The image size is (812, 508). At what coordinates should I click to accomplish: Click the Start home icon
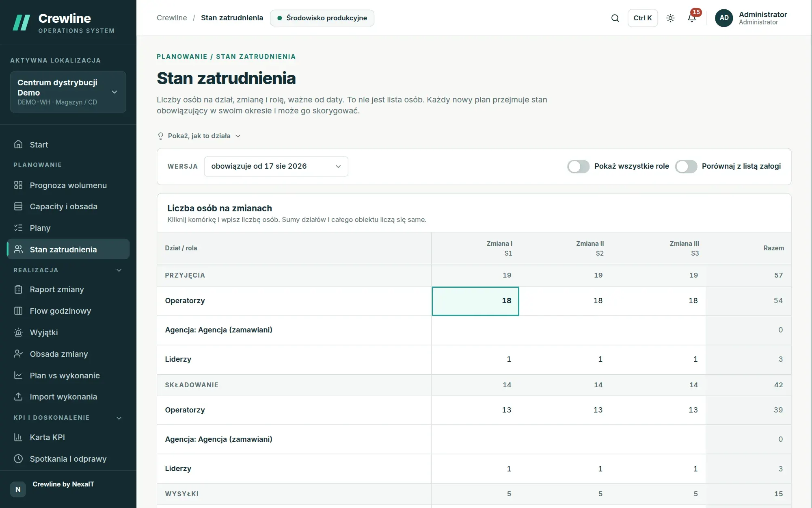pos(18,144)
